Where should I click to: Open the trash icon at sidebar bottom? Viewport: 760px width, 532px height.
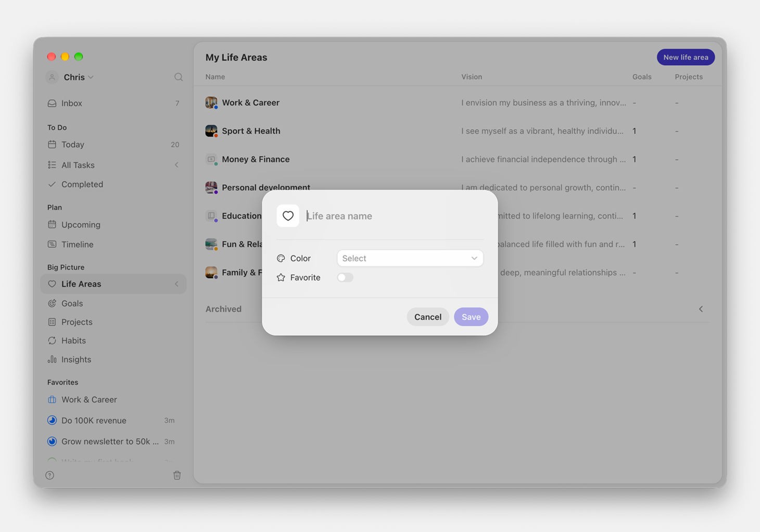click(x=177, y=475)
